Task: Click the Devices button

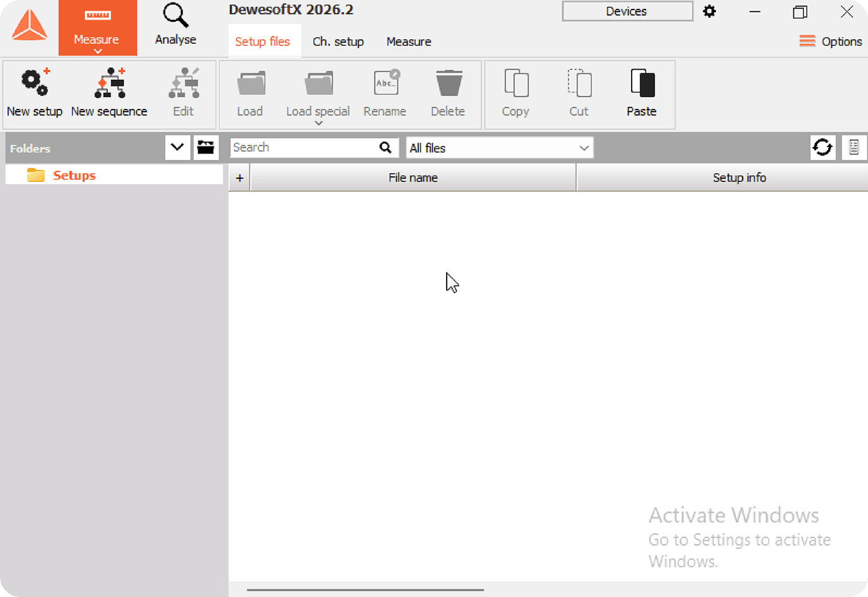Action: click(627, 11)
